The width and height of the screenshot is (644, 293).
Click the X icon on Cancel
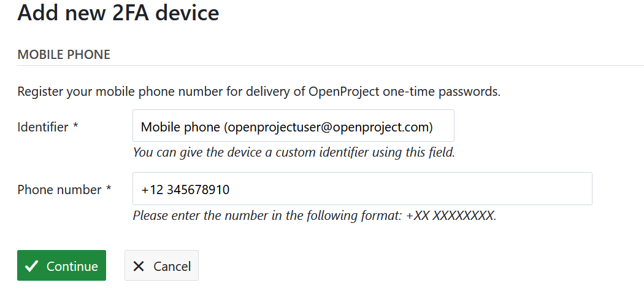(139, 266)
